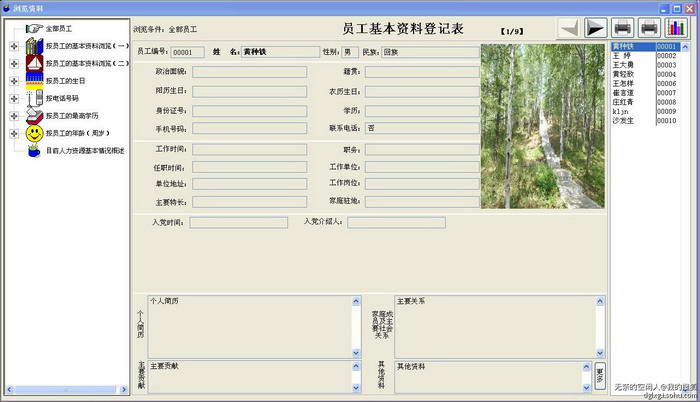Click the 入党介绍人 field
Viewport: 700px width, 402px height.
tap(396, 222)
